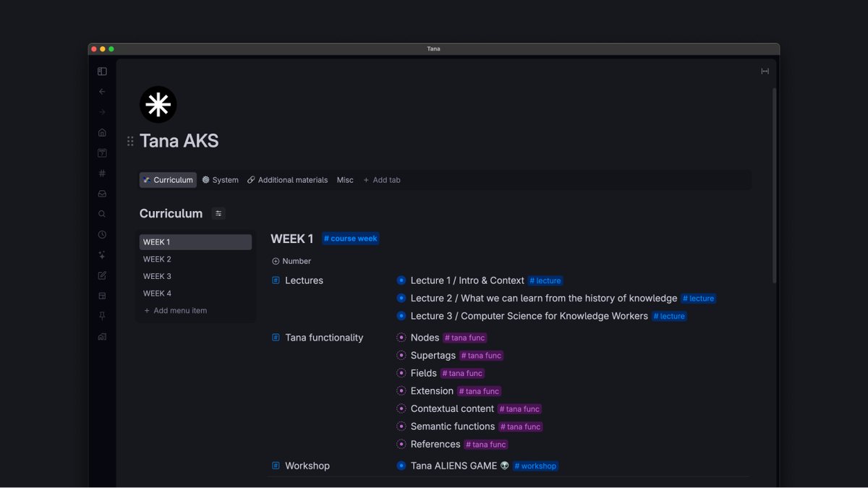Open the layout panels icon in sidebar

tap(102, 296)
